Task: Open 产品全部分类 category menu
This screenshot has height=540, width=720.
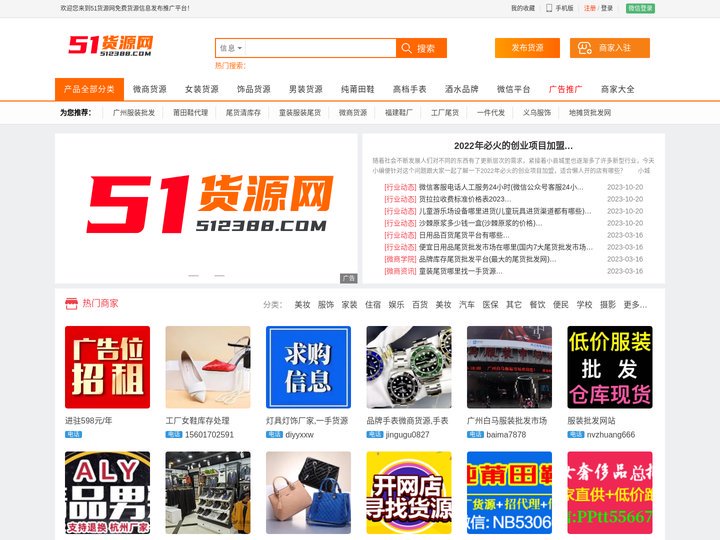Action: (x=89, y=89)
